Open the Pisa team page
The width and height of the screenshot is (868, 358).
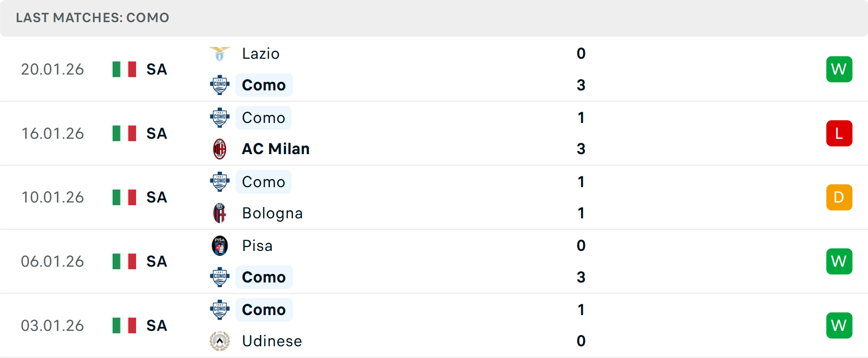coord(257,245)
